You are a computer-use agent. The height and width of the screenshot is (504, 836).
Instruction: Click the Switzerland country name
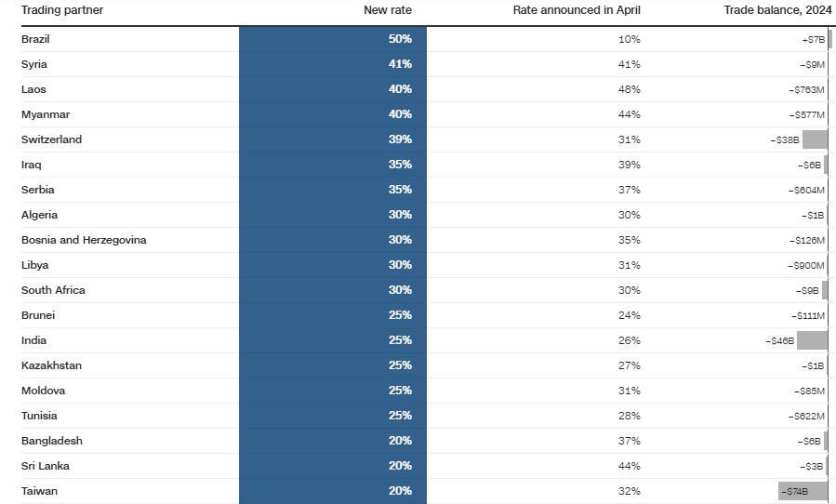click(52, 139)
